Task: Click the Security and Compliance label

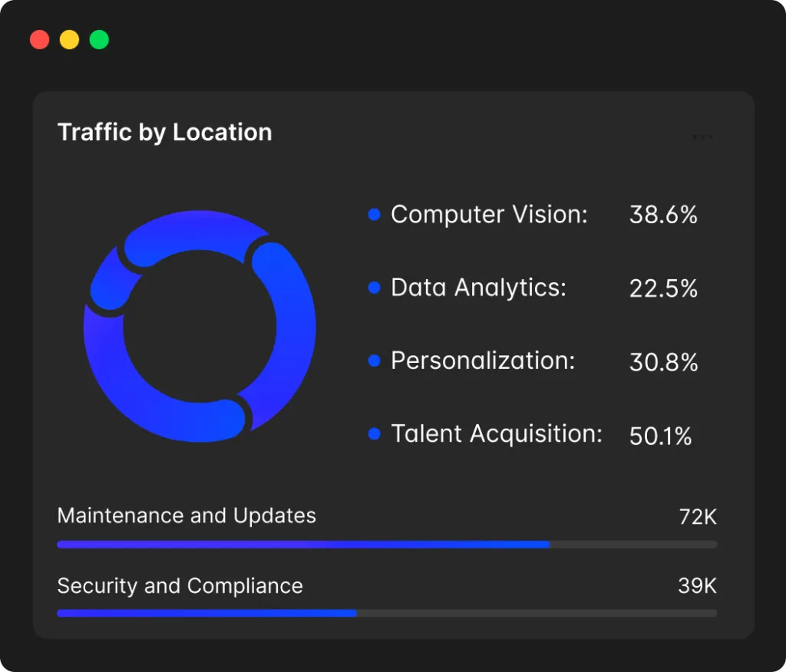Action: pos(180,586)
